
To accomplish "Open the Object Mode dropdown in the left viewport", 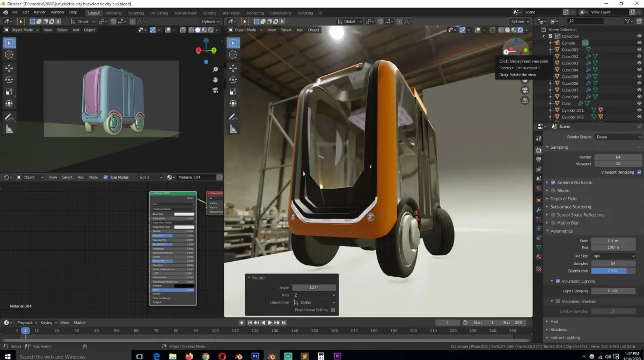I will coord(21,30).
